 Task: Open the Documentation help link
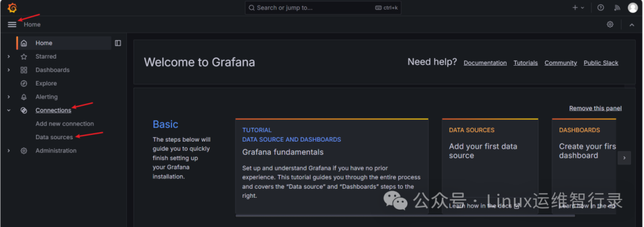(485, 63)
